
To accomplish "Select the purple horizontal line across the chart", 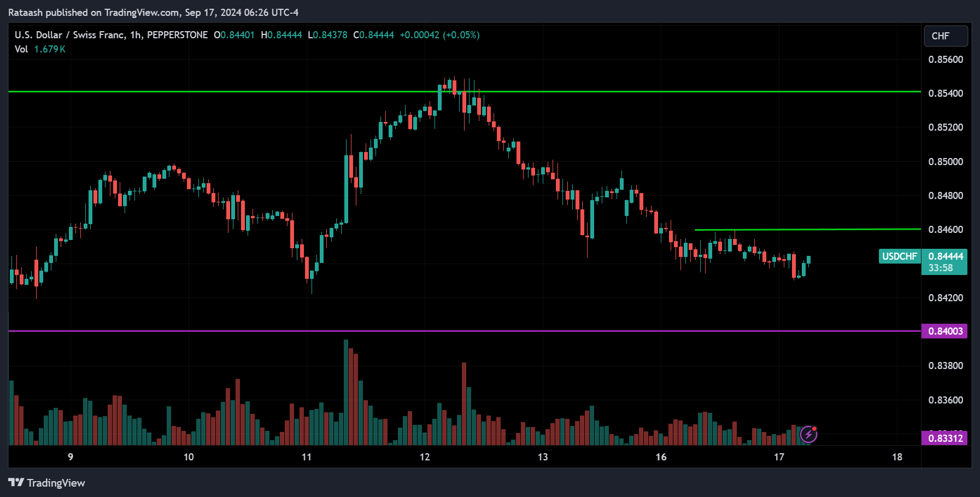I will coord(465,331).
